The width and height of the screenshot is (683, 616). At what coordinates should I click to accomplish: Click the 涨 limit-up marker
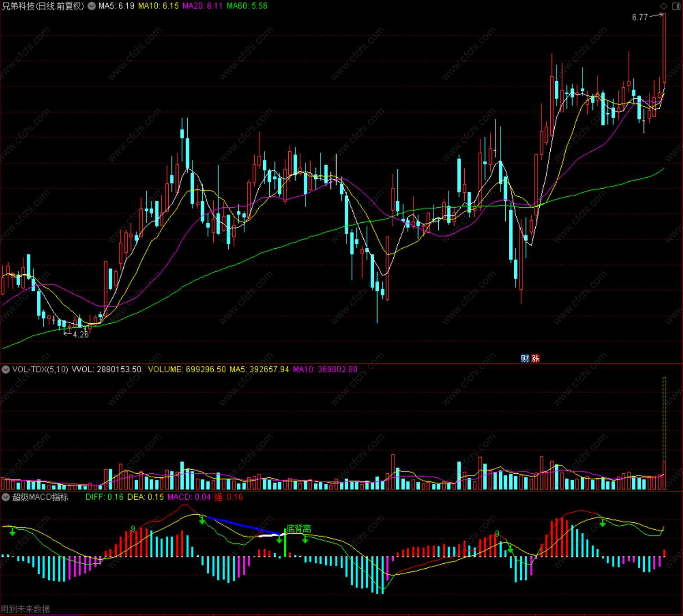point(535,358)
